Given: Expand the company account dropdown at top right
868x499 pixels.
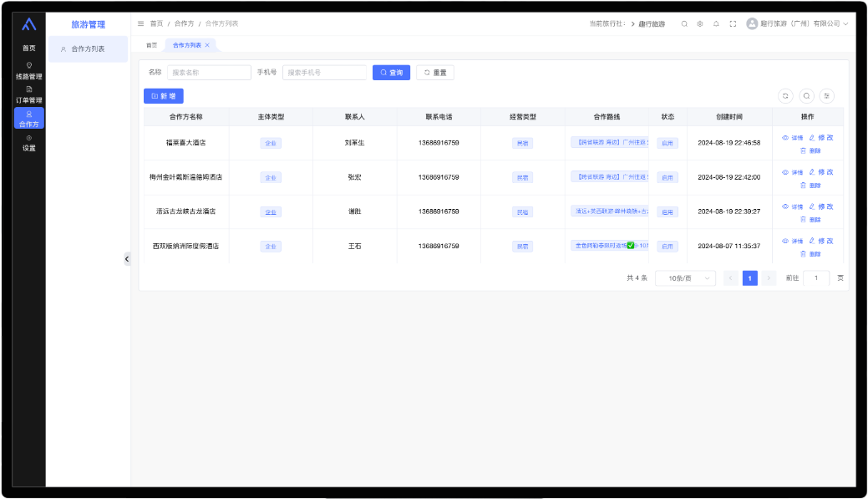Looking at the screenshot, I should tap(798, 23).
